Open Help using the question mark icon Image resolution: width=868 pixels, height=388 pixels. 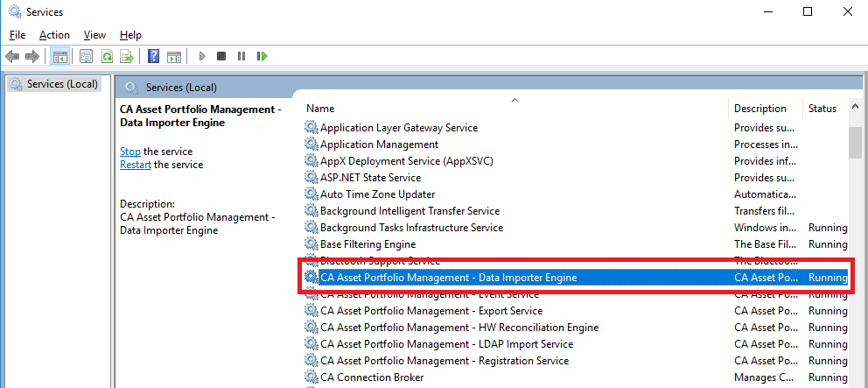pyautogui.click(x=153, y=56)
